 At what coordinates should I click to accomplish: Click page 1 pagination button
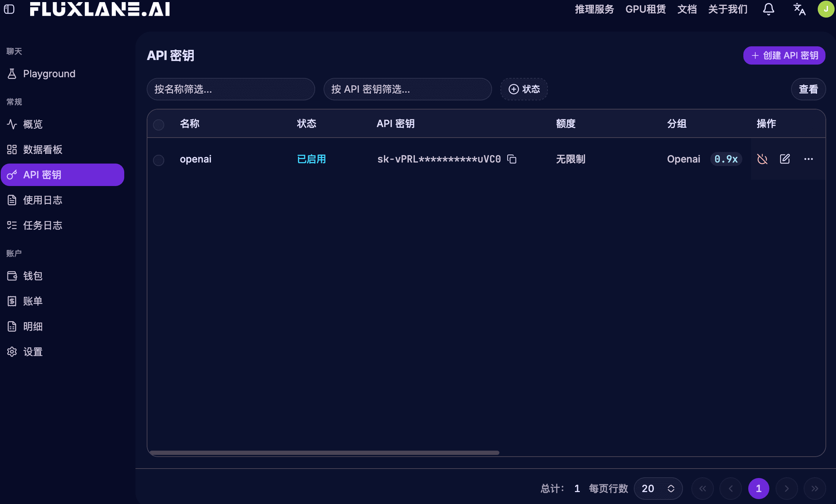tap(758, 488)
